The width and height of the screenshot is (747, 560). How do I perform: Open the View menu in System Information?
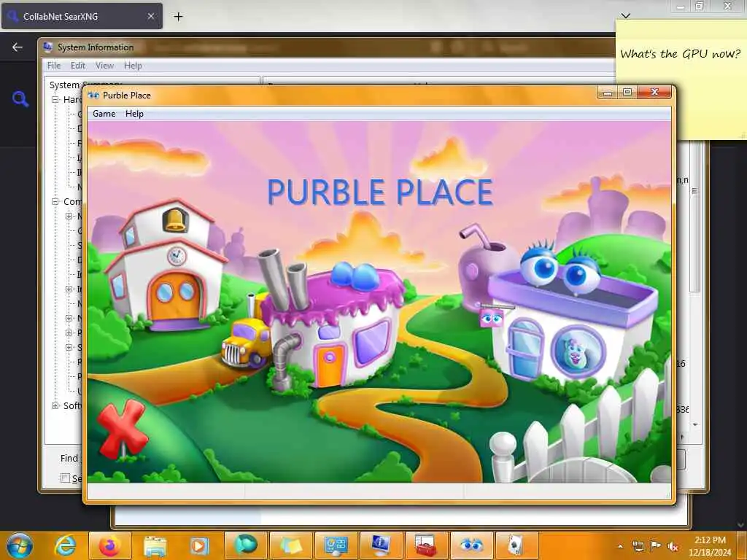pyautogui.click(x=104, y=66)
